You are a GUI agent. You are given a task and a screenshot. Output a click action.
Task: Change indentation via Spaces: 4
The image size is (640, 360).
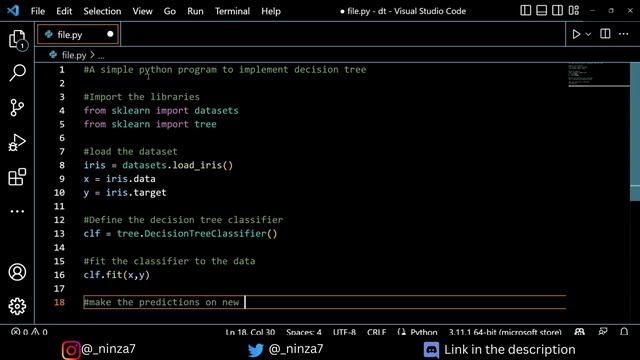(x=304, y=332)
